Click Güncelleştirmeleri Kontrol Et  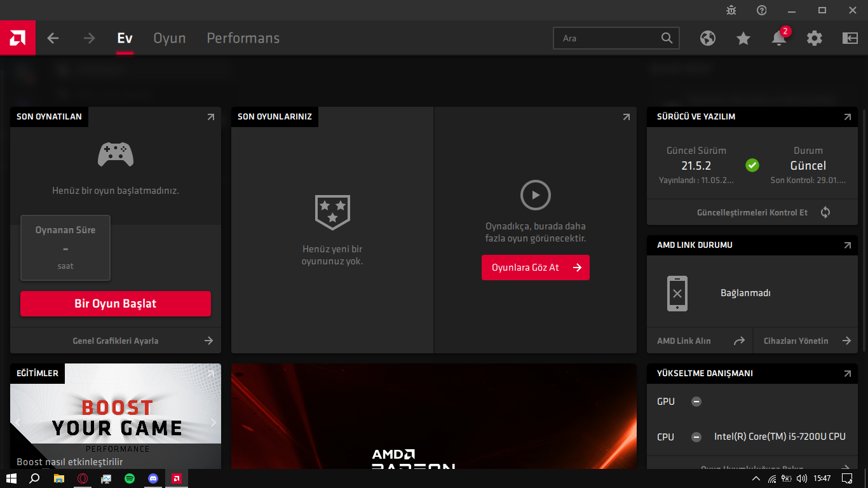pos(752,212)
